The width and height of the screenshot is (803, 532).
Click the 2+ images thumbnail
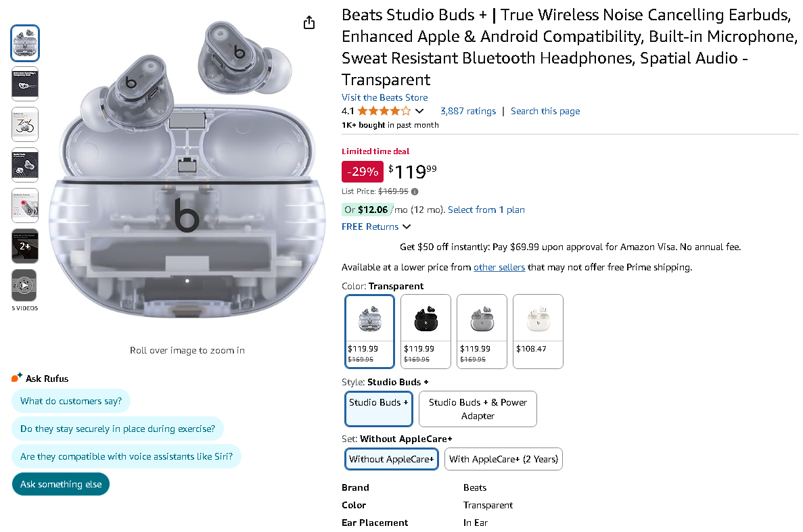(24, 245)
